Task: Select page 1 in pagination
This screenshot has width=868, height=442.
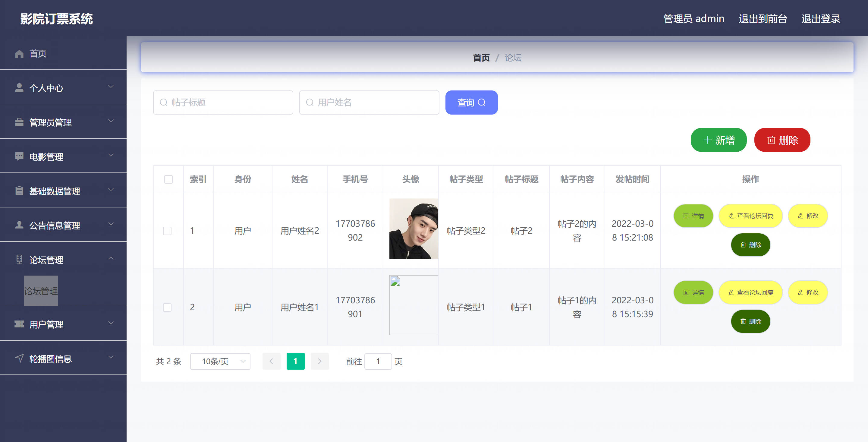Action: pos(295,361)
